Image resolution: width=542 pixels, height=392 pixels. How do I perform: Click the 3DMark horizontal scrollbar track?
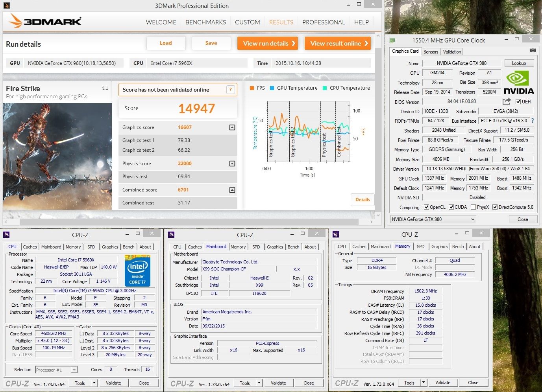point(189,222)
